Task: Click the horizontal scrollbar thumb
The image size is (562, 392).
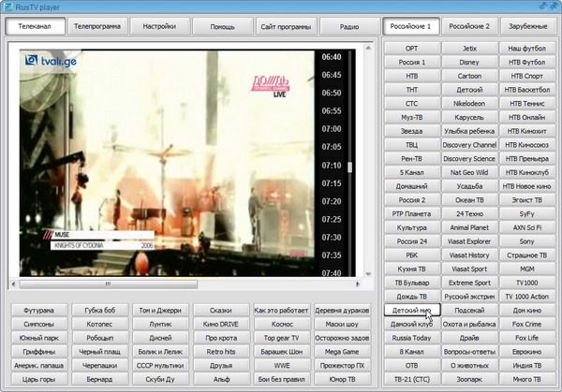Action: [109, 284]
